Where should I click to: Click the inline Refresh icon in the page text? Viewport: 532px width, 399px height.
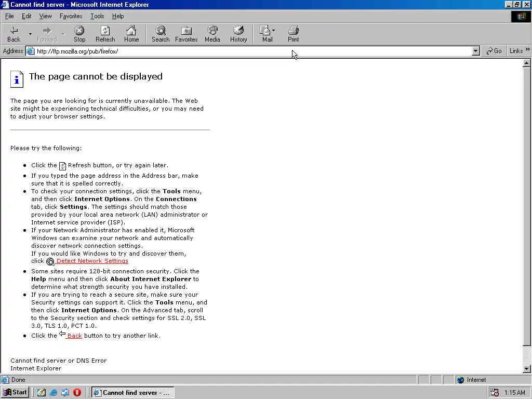(62, 166)
